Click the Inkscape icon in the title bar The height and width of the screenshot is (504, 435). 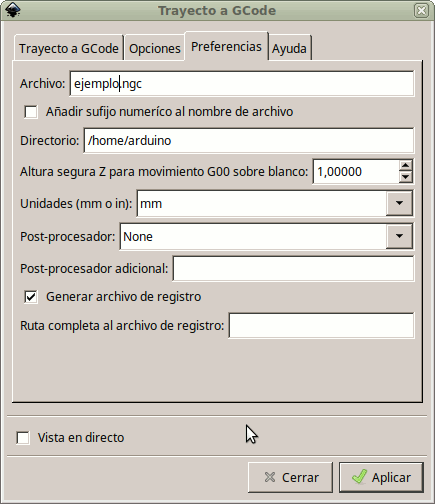[x=13, y=10]
